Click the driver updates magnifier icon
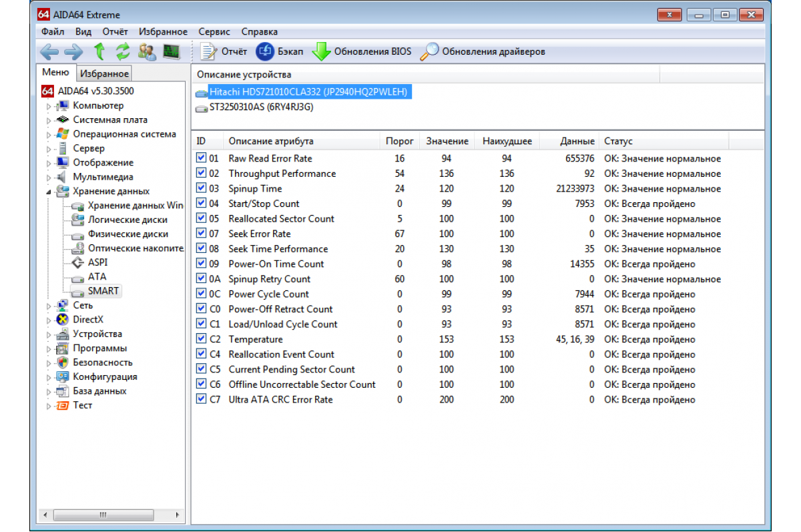Viewport: 801px width, 532px height. (429, 51)
